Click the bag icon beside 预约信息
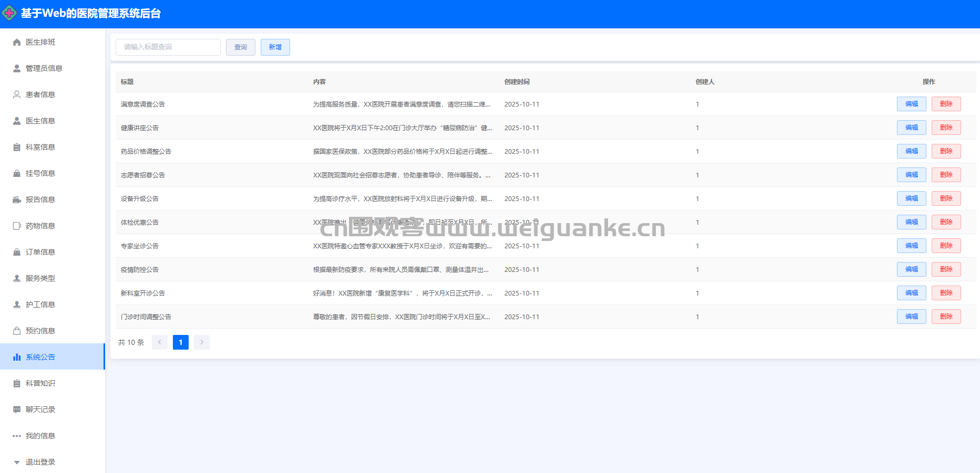980x473 pixels. 17,331
